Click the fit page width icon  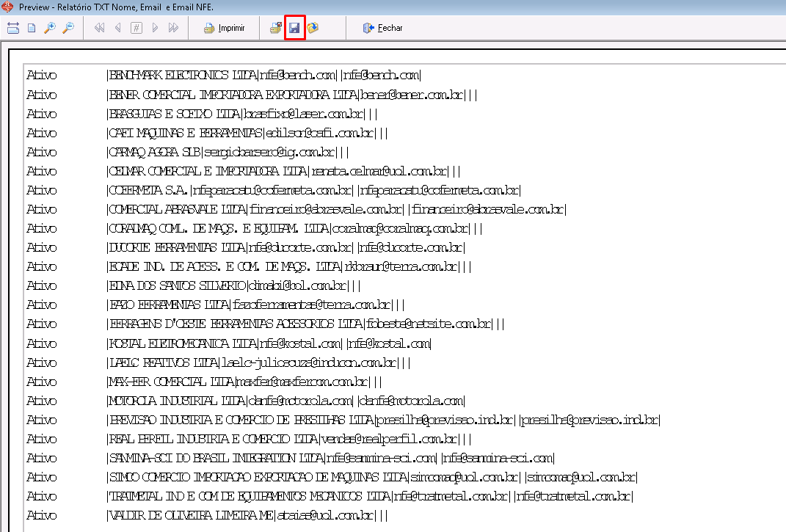13,28
